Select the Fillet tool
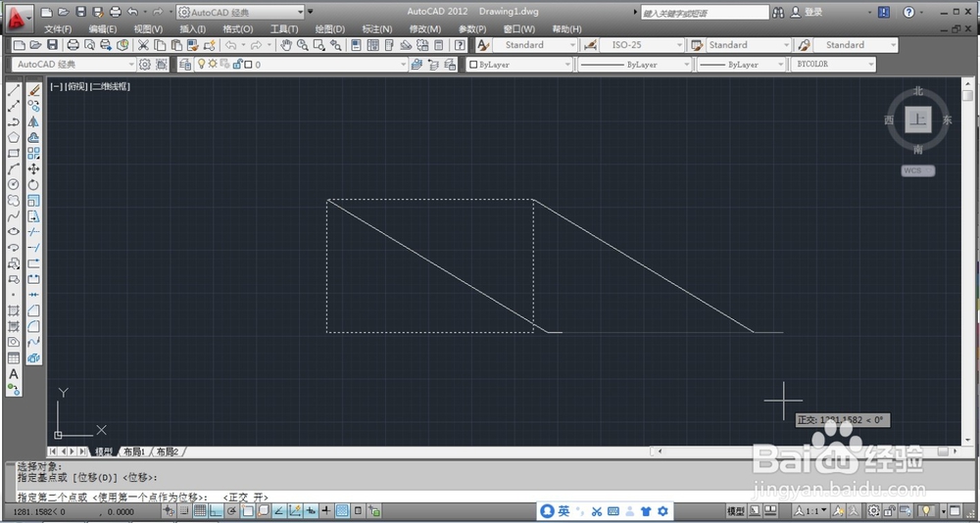 coord(33,326)
